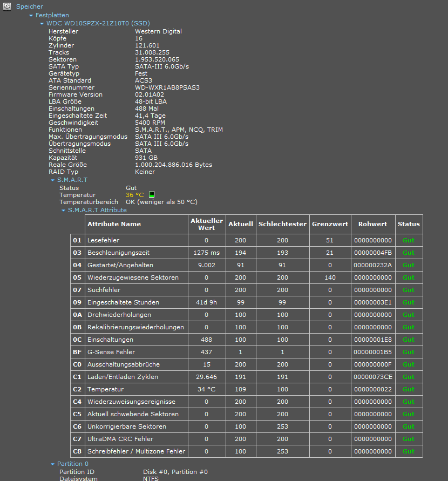Select UltraDMA CRC Fehler attribute
448x481 pixels.
(x=120, y=439)
